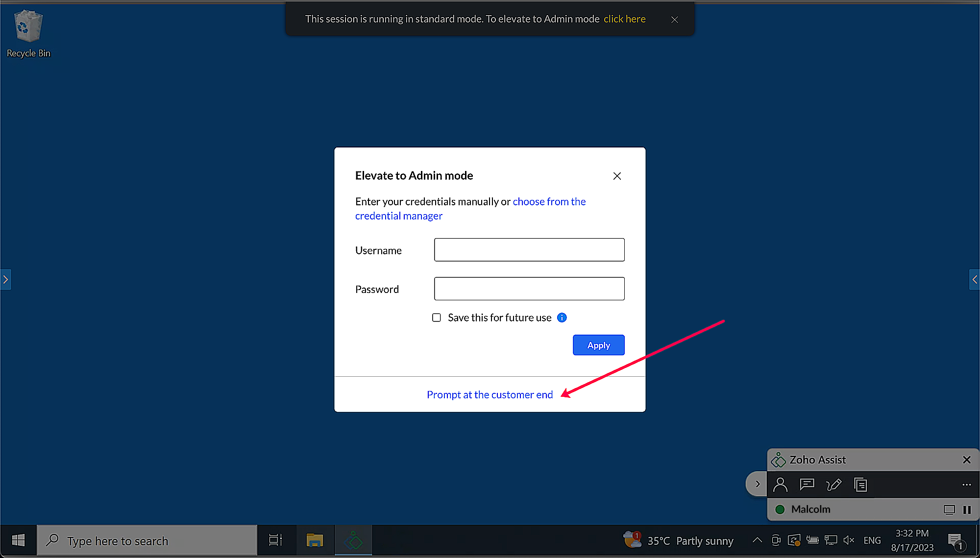
Task: Open the Windows Start menu
Action: (x=18, y=540)
